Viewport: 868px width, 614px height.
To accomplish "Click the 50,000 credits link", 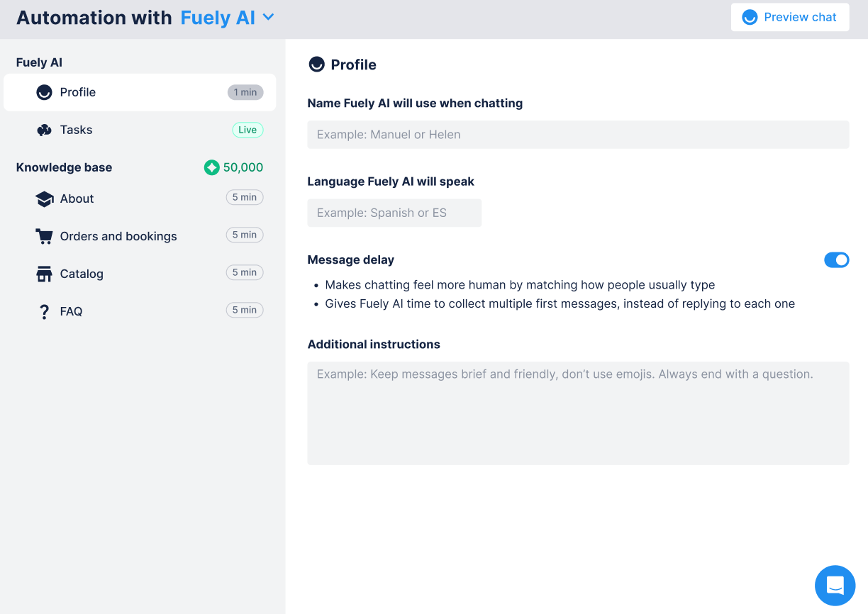I will point(243,167).
